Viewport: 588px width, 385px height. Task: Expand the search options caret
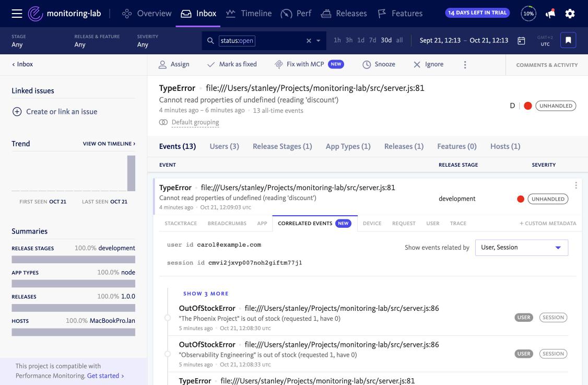tap(319, 41)
